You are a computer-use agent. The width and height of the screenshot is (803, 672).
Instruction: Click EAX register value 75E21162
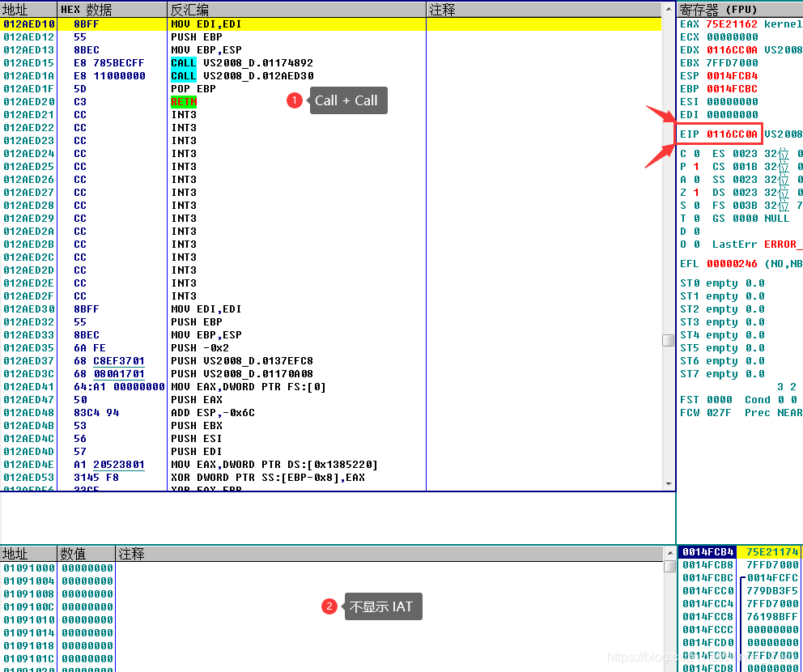pos(732,24)
